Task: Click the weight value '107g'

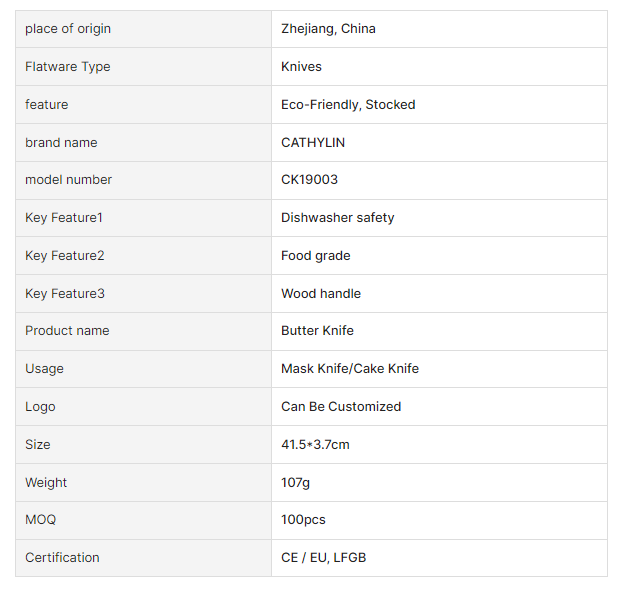Action: [295, 483]
